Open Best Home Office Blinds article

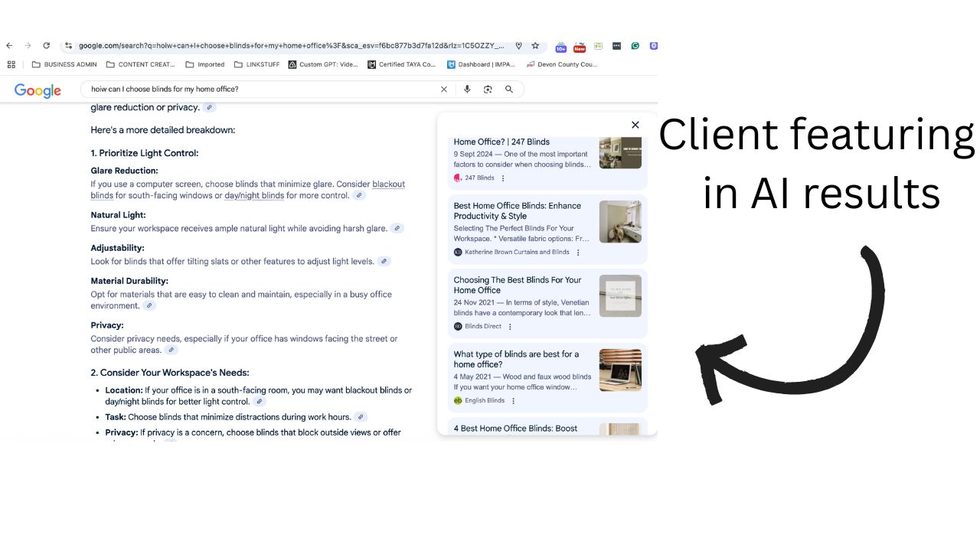(517, 210)
